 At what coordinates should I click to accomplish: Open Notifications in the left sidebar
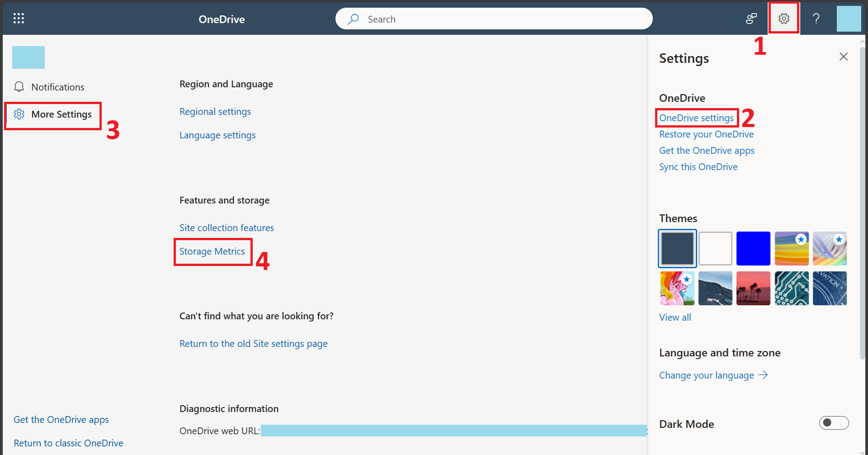click(58, 87)
